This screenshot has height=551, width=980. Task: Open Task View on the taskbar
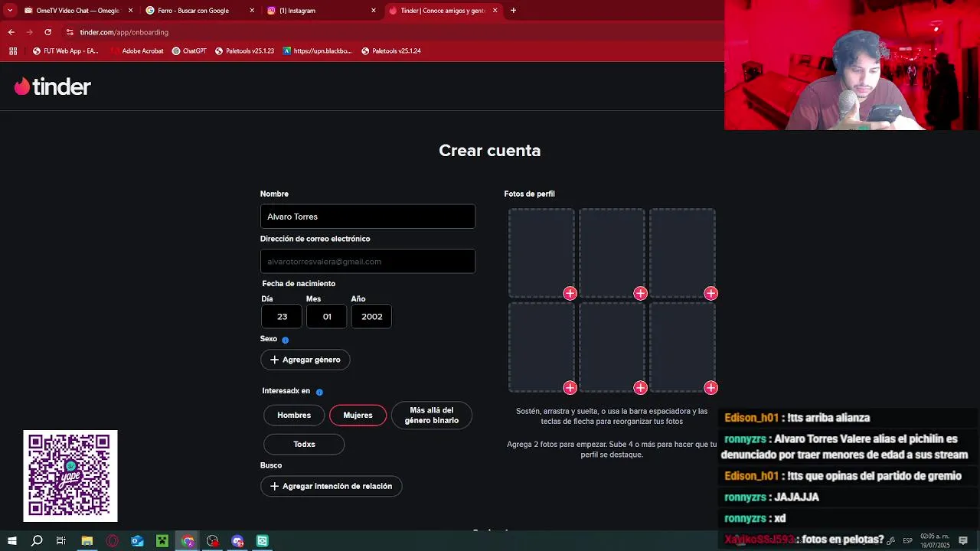[x=61, y=541]
